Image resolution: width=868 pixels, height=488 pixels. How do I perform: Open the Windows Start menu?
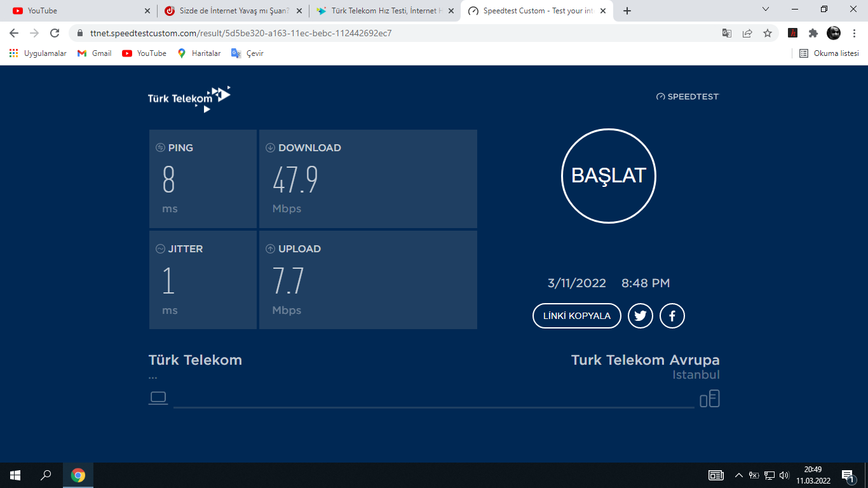[x=15, y=475]
